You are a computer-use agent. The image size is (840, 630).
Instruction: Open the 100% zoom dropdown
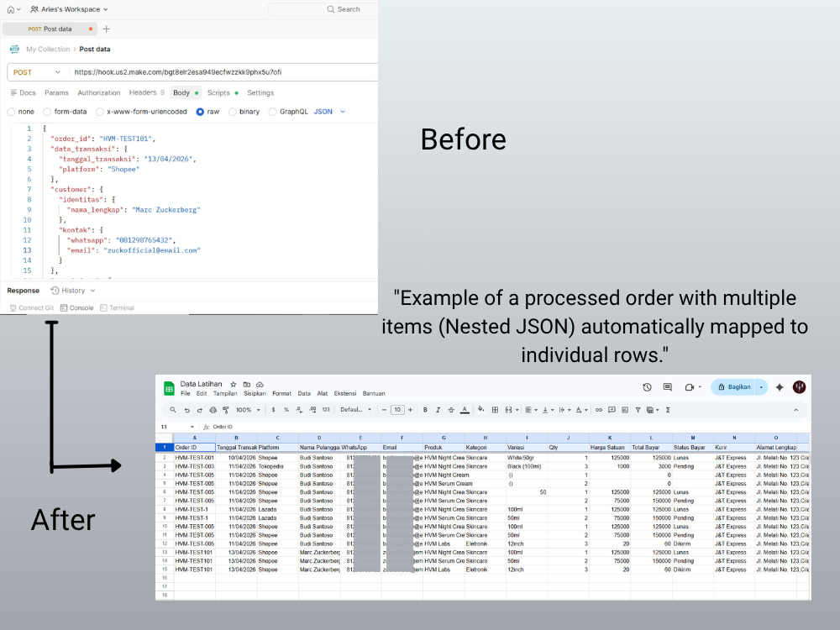click(x=248, y=411)
